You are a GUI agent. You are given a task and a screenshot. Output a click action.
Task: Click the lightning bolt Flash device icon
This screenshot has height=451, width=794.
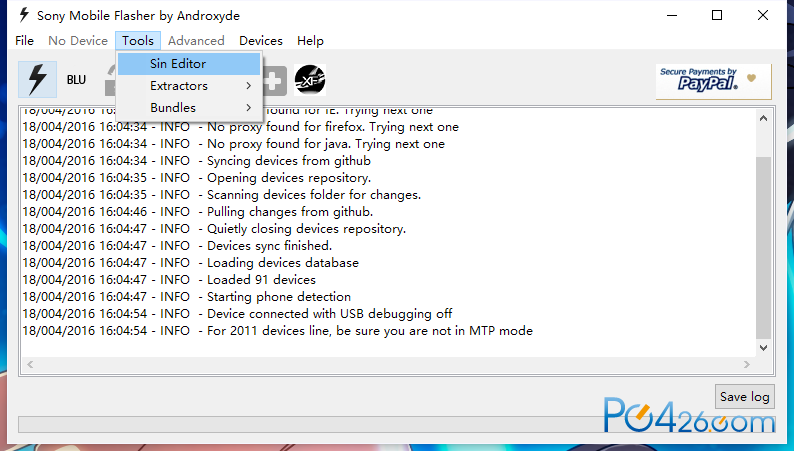37,79
